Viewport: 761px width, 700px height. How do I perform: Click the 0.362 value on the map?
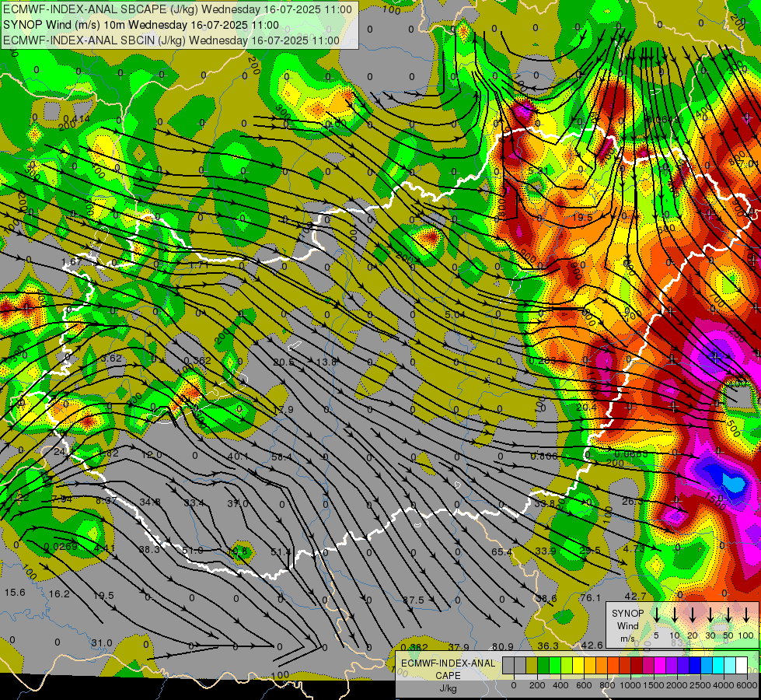(x=197, y=360)
